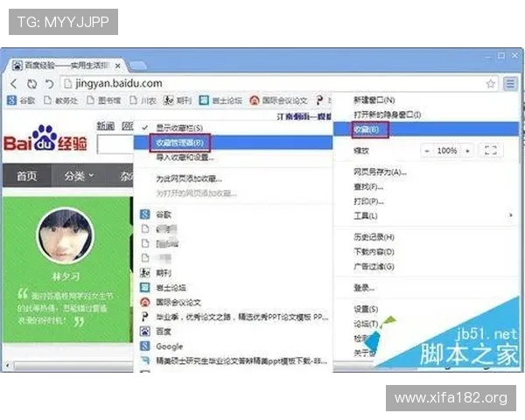Click the undo arrow icon beside reload
Screen dimensions: 525x420
[x=50, y=84]
